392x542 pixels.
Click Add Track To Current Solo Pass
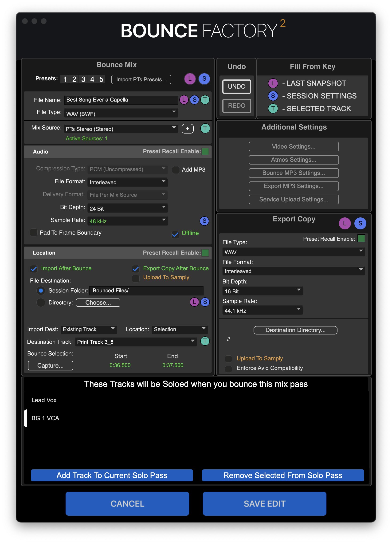point(112,475)
